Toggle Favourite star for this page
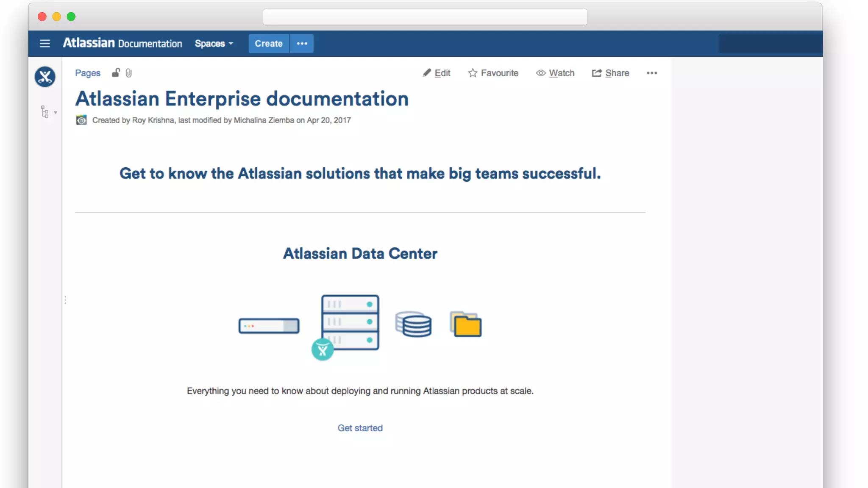This screenshot has height=488, width=868. click(493, 73)
